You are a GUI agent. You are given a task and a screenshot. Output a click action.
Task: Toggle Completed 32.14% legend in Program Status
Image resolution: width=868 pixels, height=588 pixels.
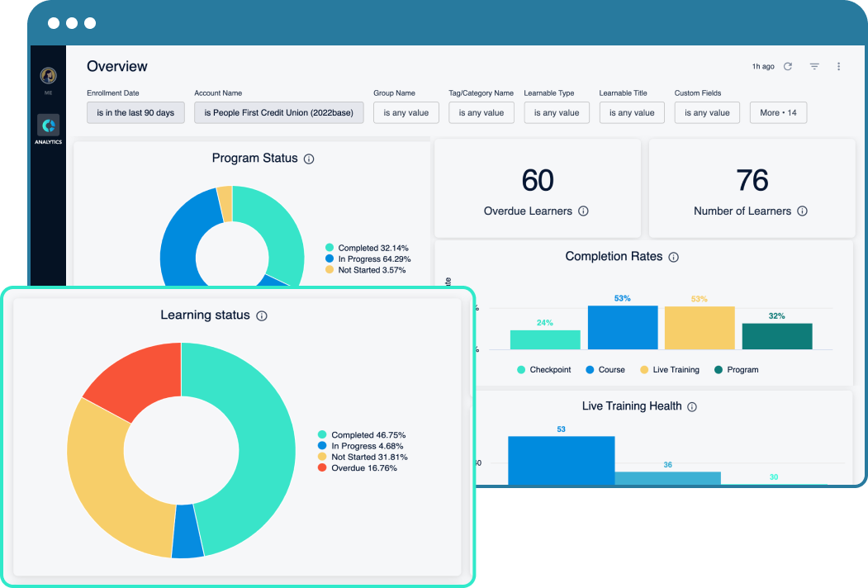coord(367,248)
